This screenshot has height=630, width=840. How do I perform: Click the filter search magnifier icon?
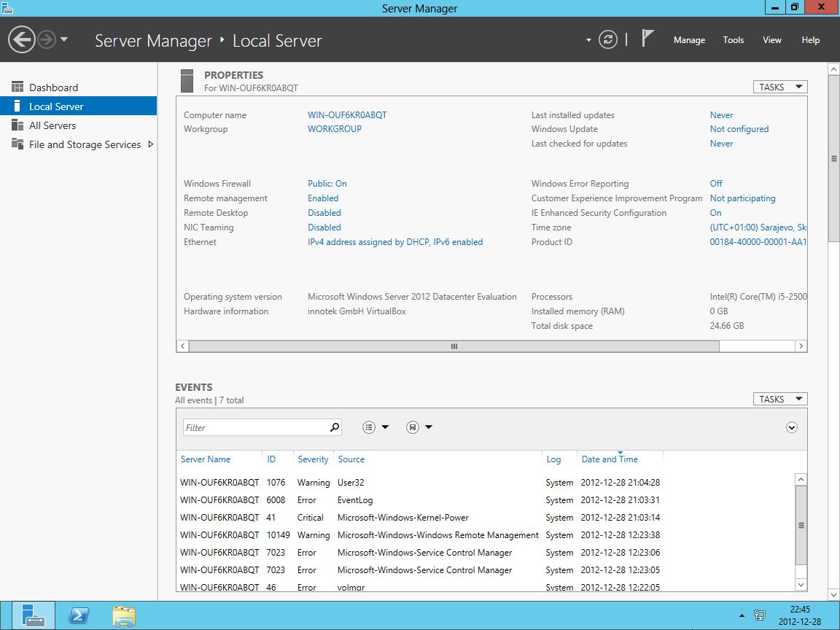334,427
